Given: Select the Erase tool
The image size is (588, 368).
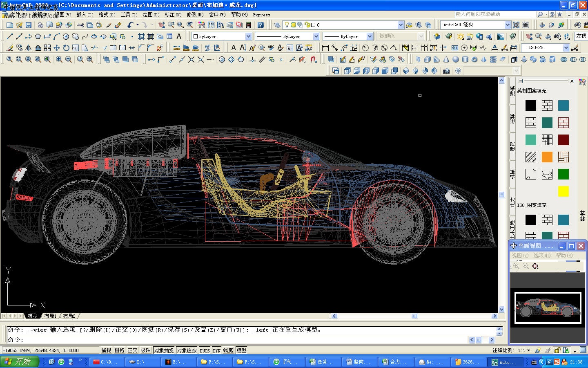Looking at the screenshot, I should pos(10,48).
